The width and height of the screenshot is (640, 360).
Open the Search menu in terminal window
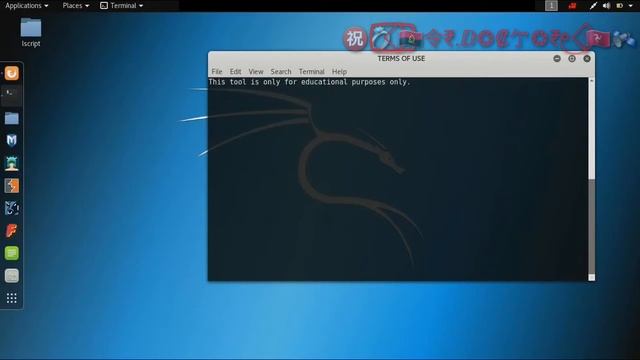click(x=281, y=71)
